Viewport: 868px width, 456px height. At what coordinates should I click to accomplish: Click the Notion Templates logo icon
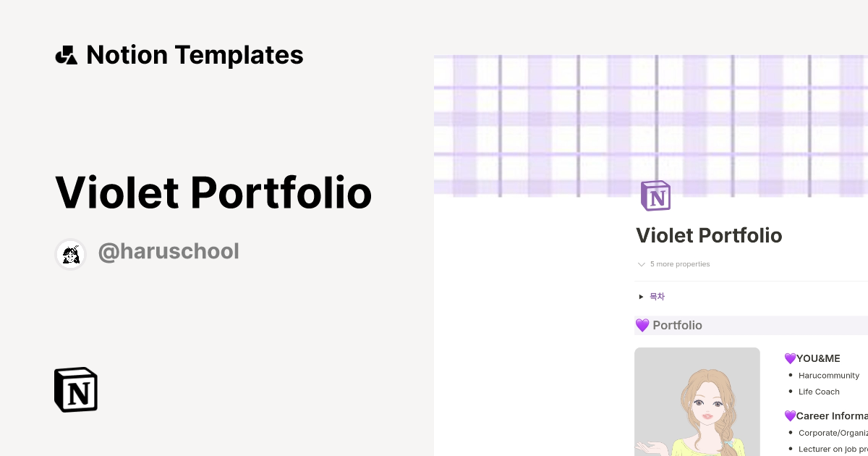click(66, 54)
